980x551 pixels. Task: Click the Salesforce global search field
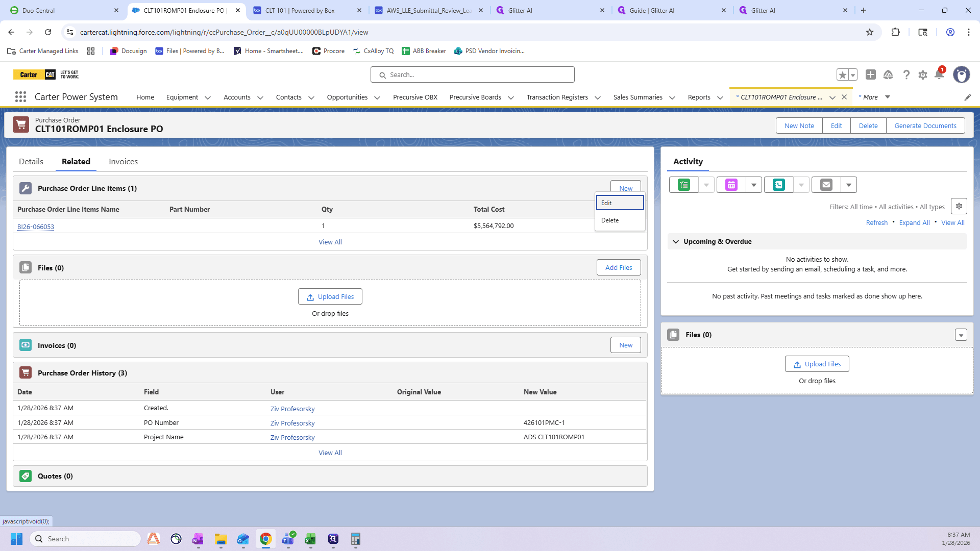tap(473, 74)
